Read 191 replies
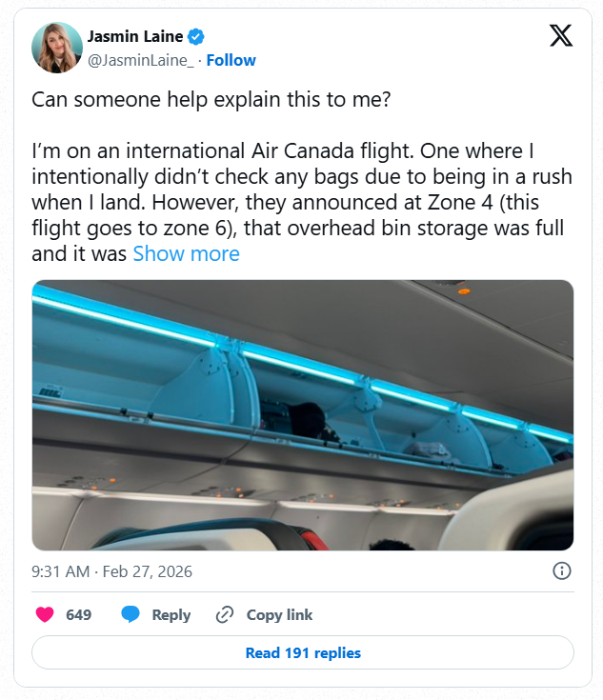 click(302, 652)
